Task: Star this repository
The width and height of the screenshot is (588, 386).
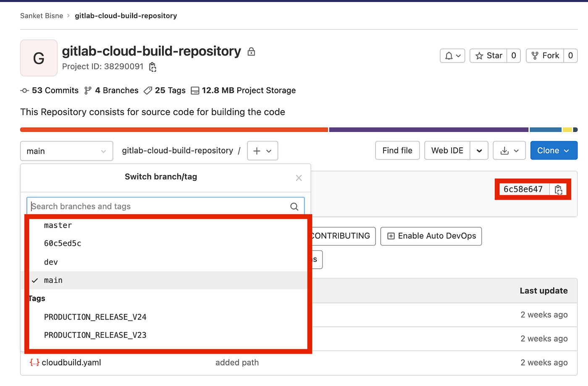Action: [x=488, y=55]
